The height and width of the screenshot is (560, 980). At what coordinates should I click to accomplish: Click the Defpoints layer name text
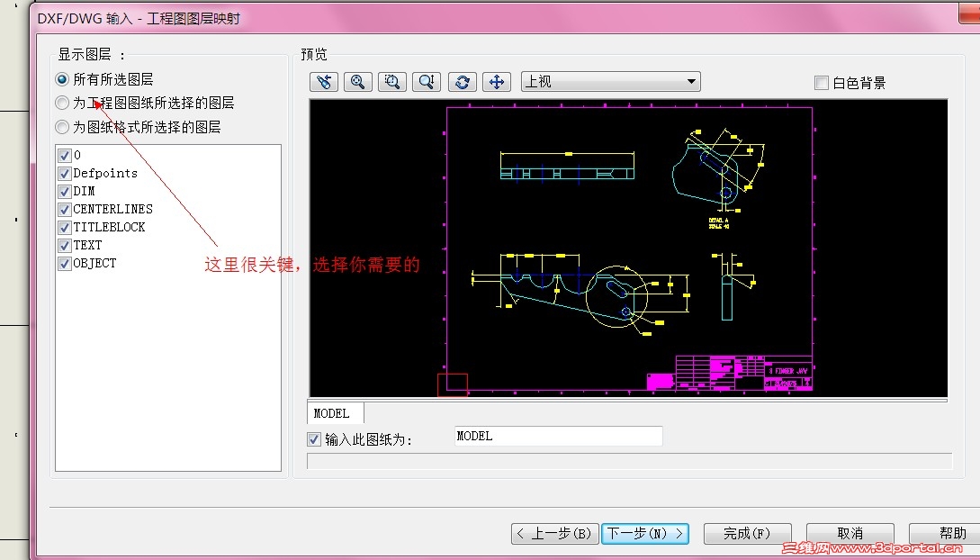[x=105, y=173]
